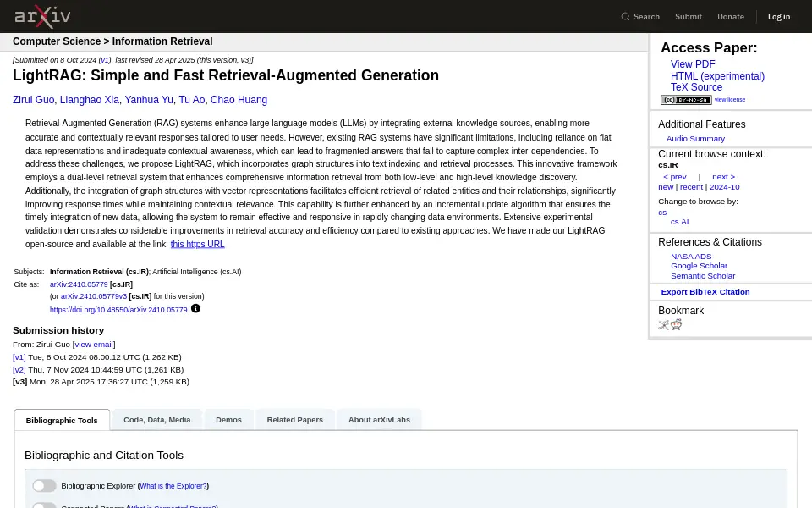Open the [v1] entry in submission history
This screenshot has height=508, width=812.
click(19, 357)
